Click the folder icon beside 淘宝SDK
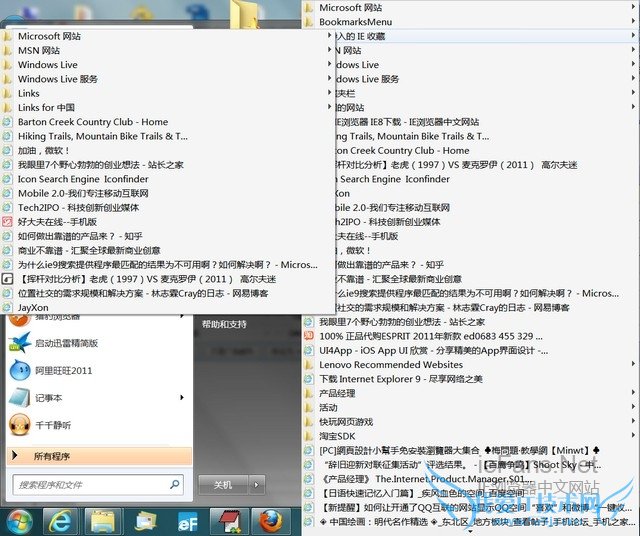 pos(309,436)
